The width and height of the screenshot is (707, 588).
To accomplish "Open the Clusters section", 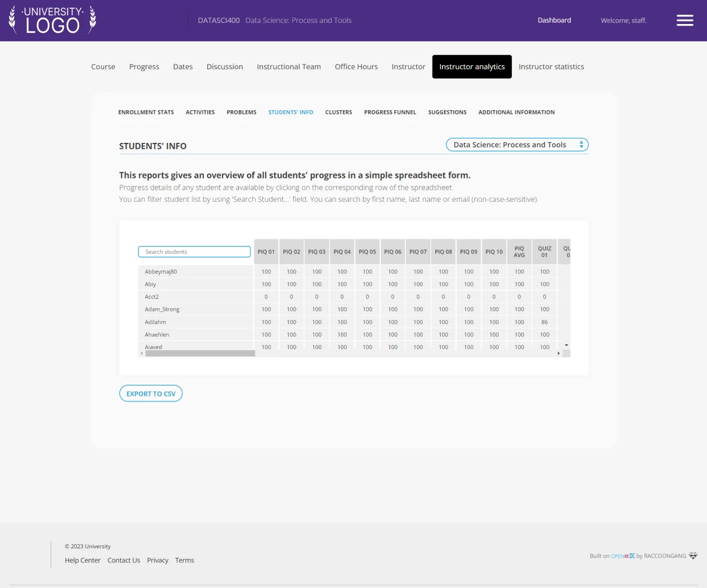I will coord(339,112).
